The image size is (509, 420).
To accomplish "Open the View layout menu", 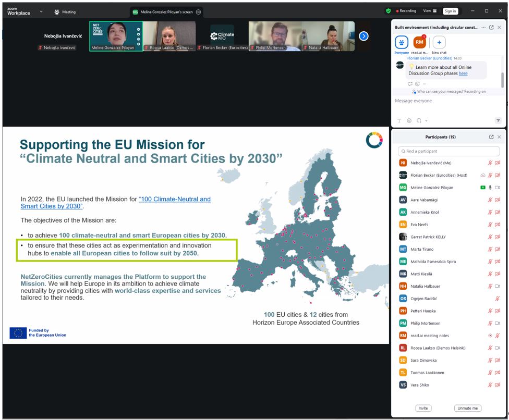I will coord(430,11).
